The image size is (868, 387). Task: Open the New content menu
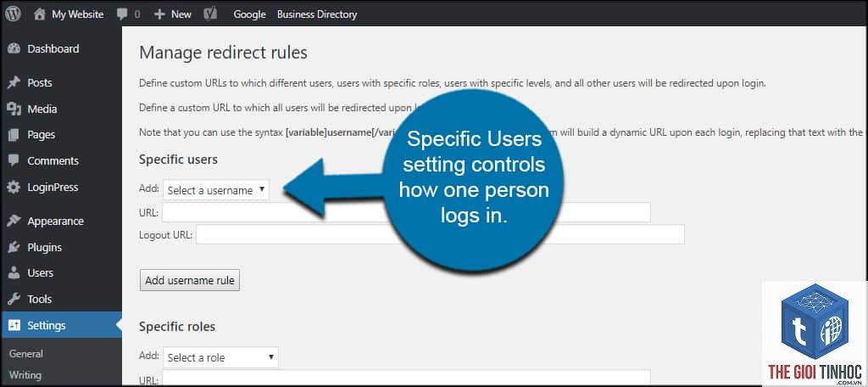tap(181, 14)
